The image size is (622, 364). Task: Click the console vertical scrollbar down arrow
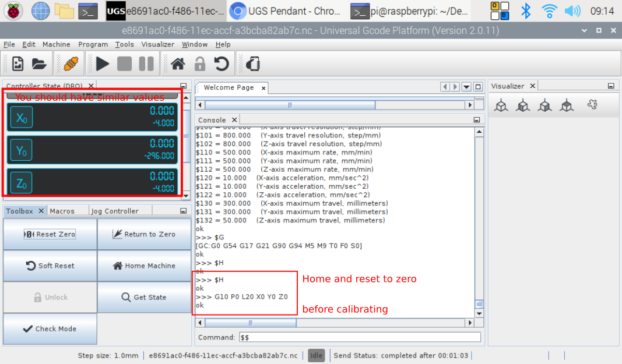click(479, 313)
